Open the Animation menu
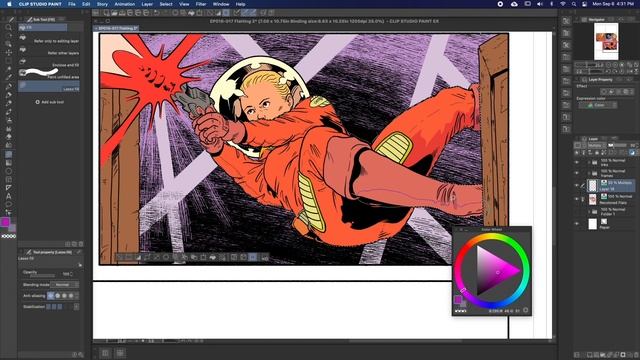Screen dimensions: 640x360 point(124,4)
